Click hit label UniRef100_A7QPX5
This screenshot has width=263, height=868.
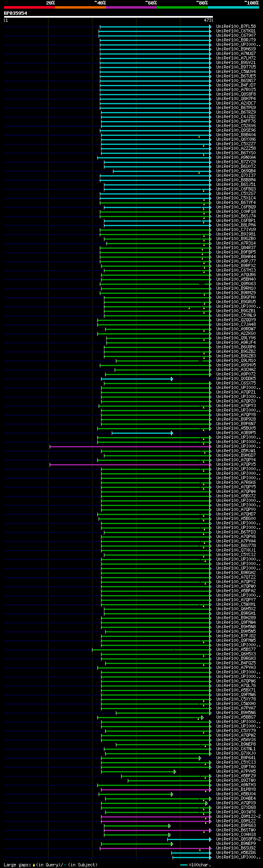[x=236, y=464]
